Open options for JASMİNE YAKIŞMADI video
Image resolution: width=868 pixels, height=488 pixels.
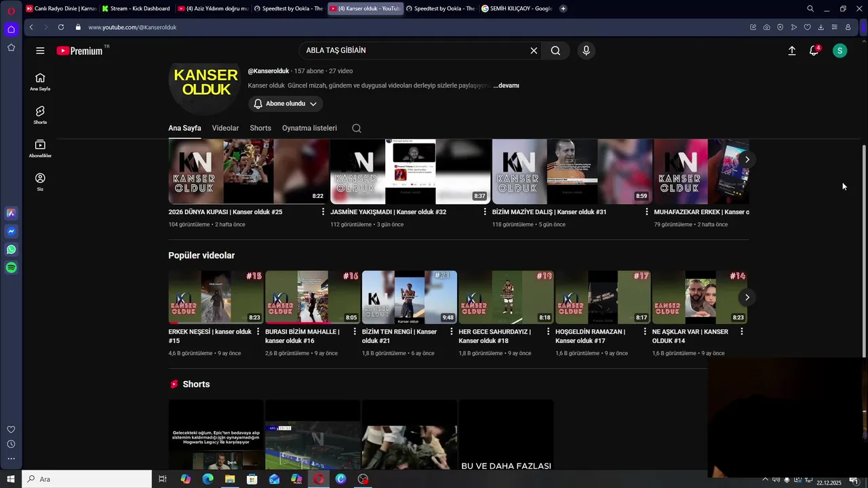click(485, 211)
